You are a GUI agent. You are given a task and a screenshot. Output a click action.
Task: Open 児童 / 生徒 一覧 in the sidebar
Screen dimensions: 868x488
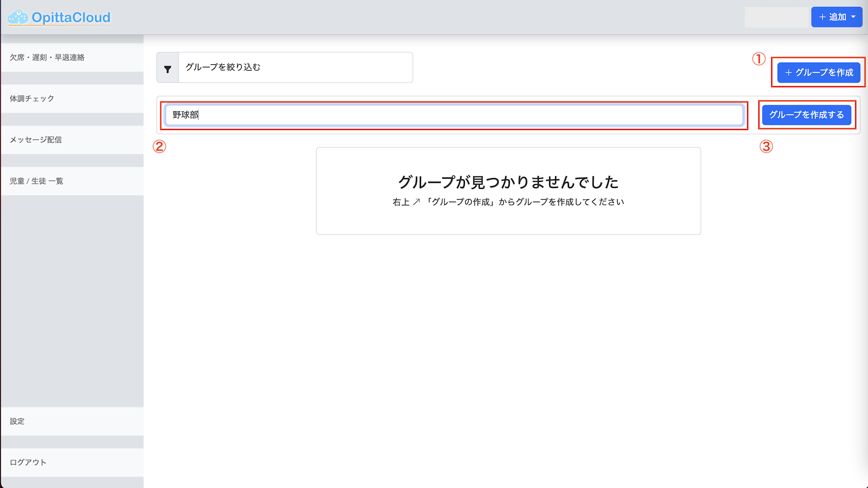pyautogui.click(x=72, y=181)
